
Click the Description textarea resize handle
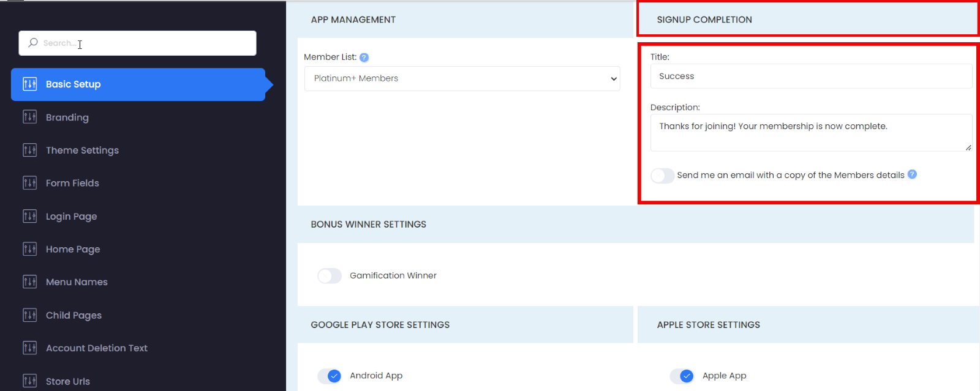(968, 147)
